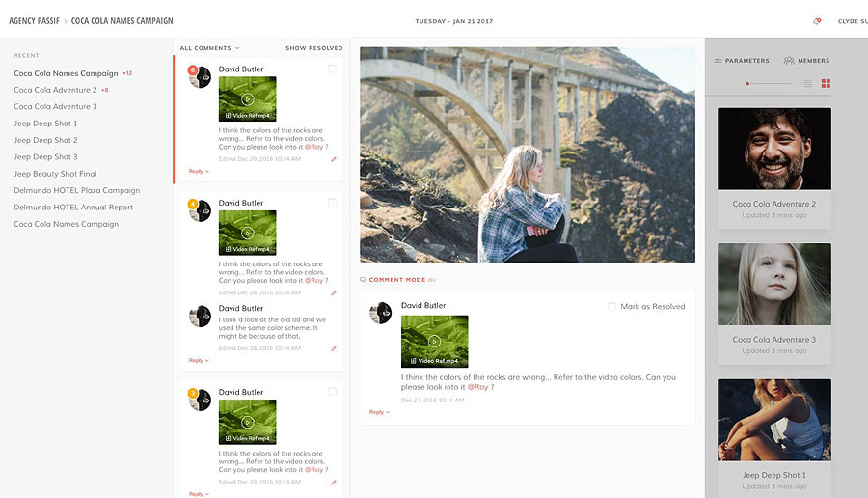Viewport: 868px width, 498px height.
Task: Switch to the Members tab
Action: (x=807, y=61)
